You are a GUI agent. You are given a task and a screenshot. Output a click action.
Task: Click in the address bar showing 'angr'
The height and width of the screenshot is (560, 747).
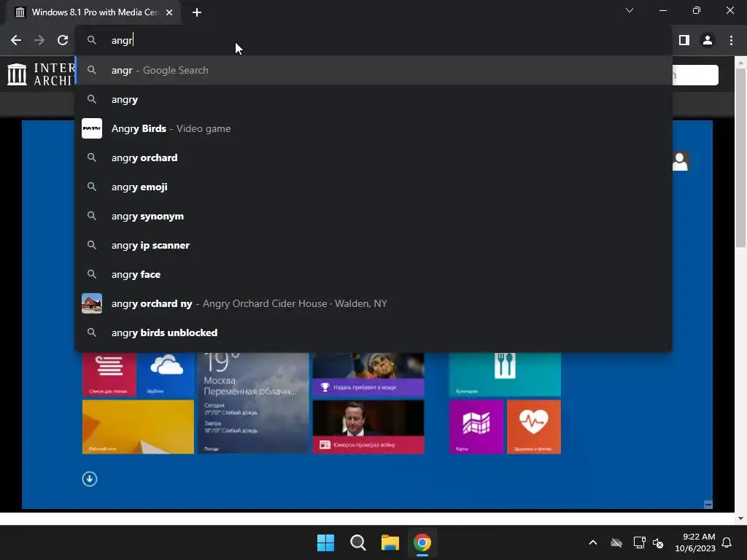coord(373,41)
